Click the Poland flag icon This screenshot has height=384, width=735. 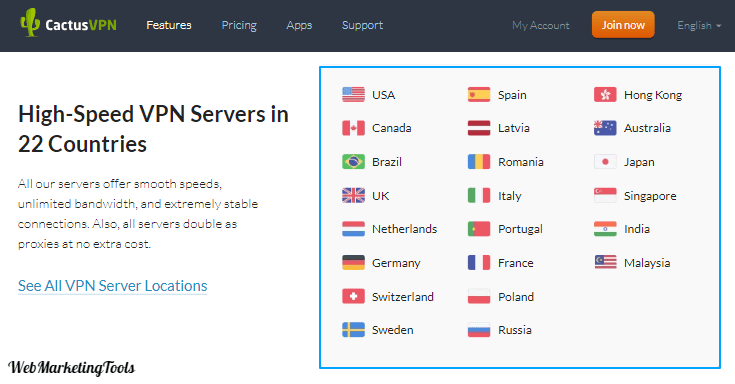[479, 296]
